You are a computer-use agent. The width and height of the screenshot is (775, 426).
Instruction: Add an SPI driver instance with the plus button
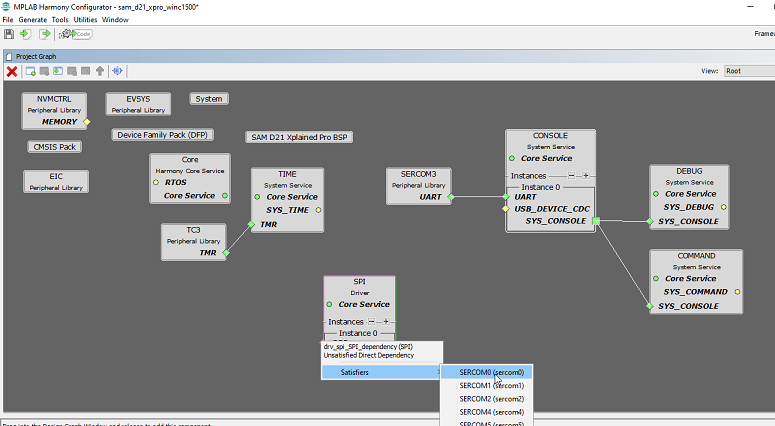coord(386,322)
